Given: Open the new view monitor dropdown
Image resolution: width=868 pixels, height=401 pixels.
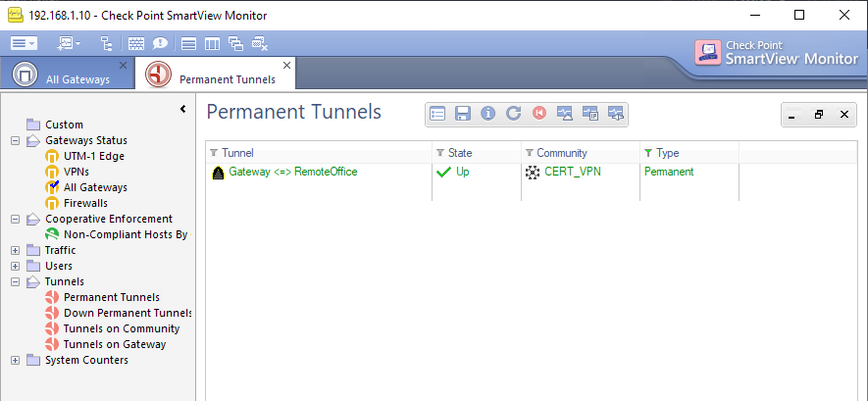Looking at the screenshot, I should [x=70, y=43].
